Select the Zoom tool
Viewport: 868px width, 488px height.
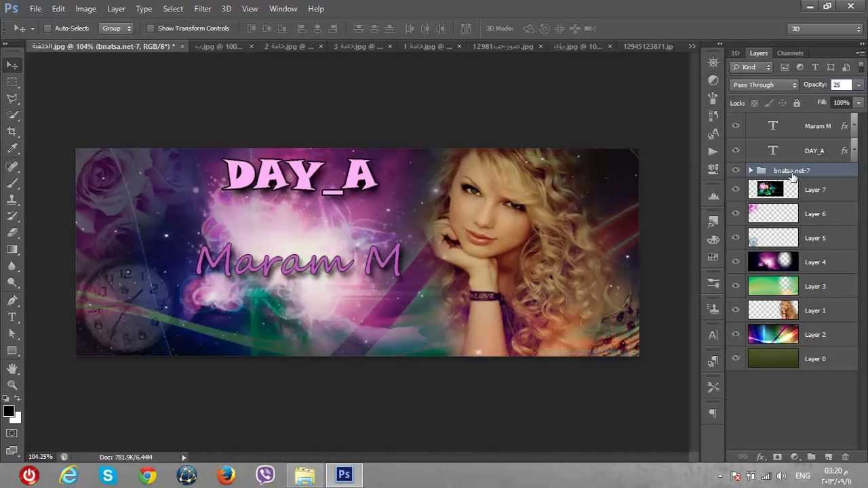click(12, 384)
